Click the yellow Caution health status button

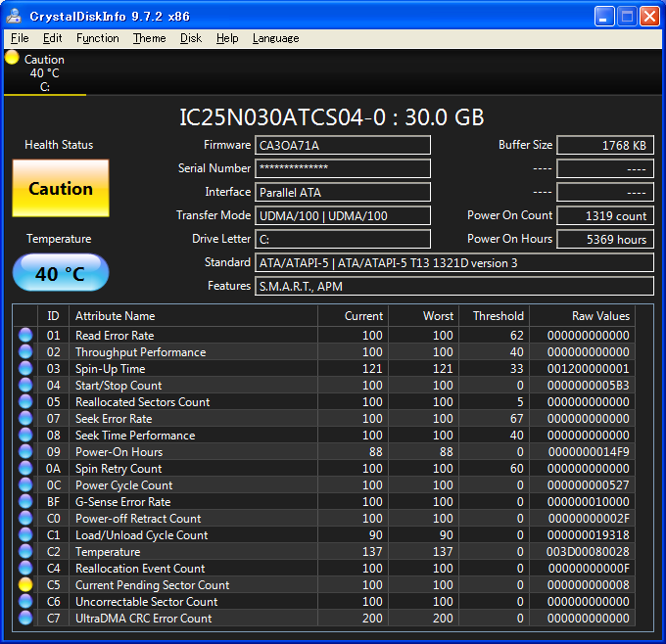pos(61,189)
